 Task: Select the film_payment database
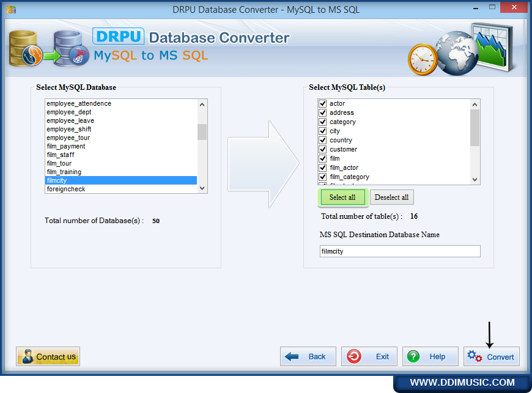click(121, 146)
